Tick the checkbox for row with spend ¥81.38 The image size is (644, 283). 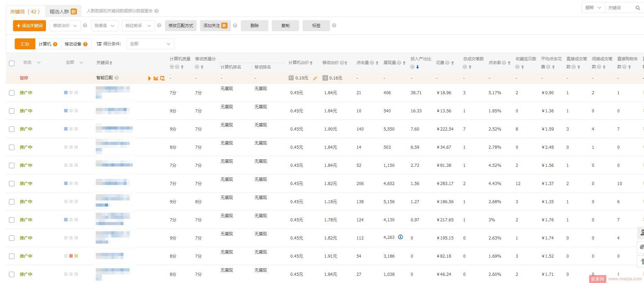[12, 165]
